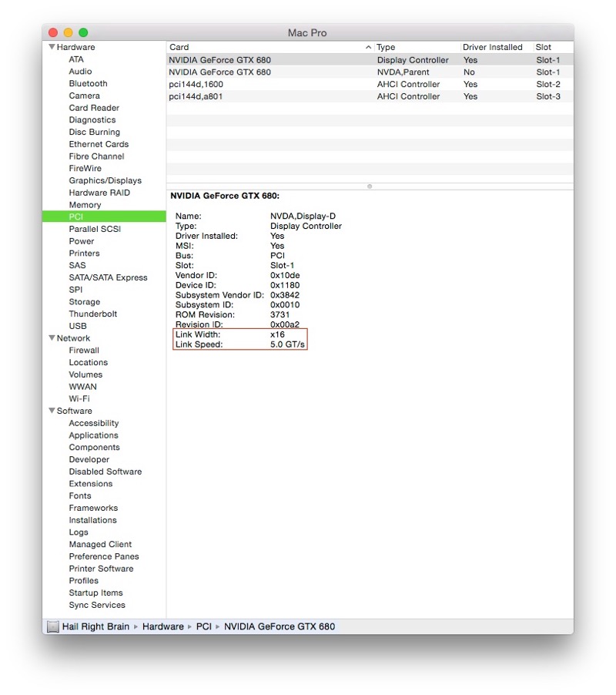Show Disabled Software list
This screenshot has width=616, height=695.
point(105,472)
